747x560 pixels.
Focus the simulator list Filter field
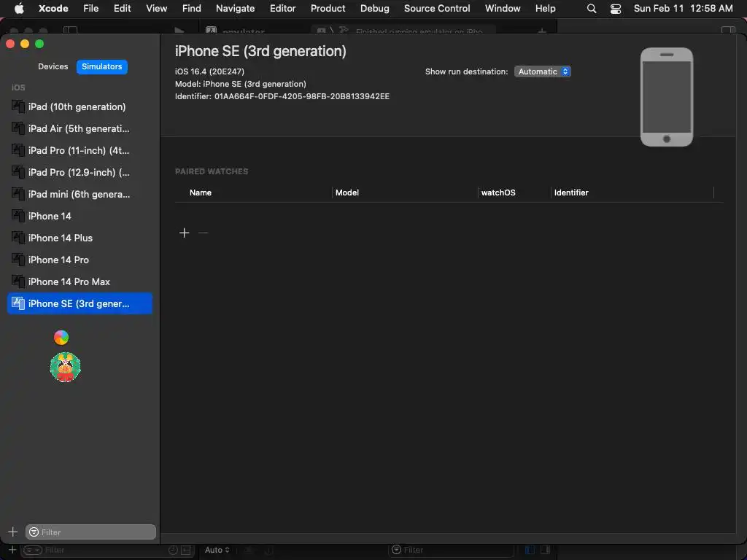(90, 532)
